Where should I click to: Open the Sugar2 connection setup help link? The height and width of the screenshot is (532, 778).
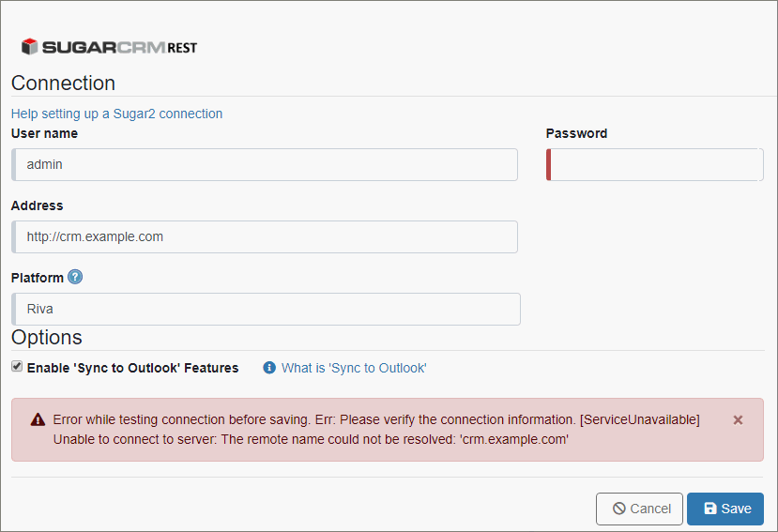(x=117, y=114)
